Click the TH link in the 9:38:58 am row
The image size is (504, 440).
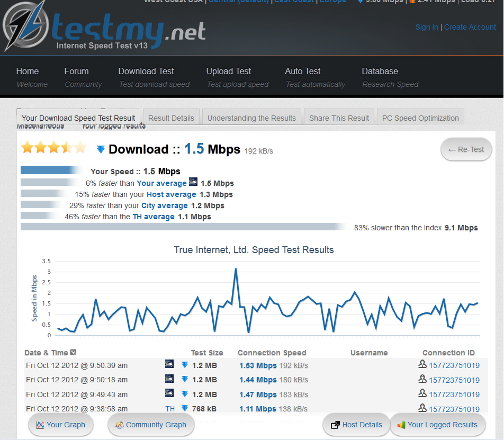pyautogui.click(x=170, y=409)
